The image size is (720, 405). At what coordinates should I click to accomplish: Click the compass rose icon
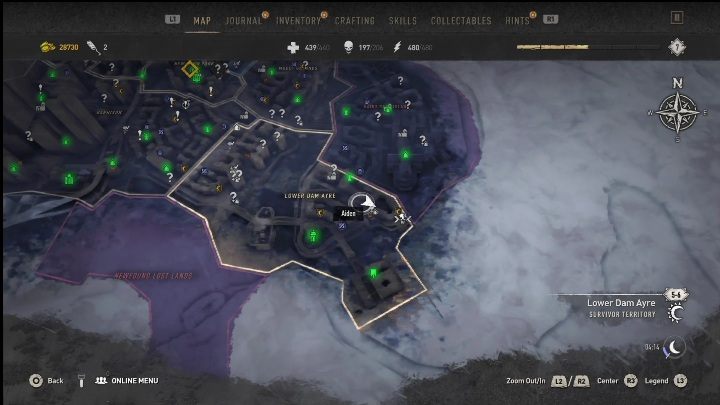(x=677, y=112)
